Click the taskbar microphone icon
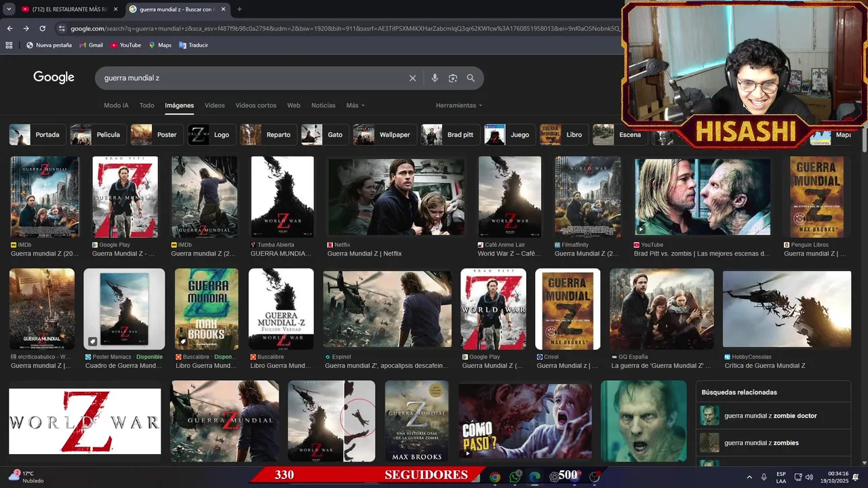Viewport: 868px width, 488px height. click(764, 477)
